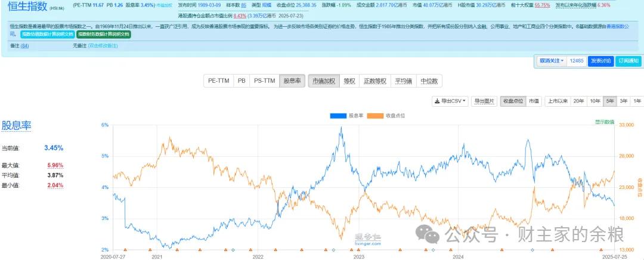Click the 显示数值 toggle above the chart

point(604,122)
